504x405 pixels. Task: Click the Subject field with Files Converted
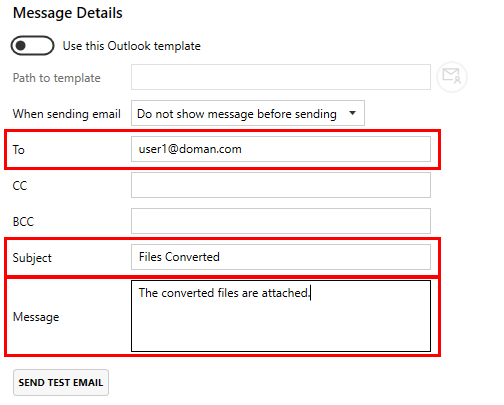[281, 257]
